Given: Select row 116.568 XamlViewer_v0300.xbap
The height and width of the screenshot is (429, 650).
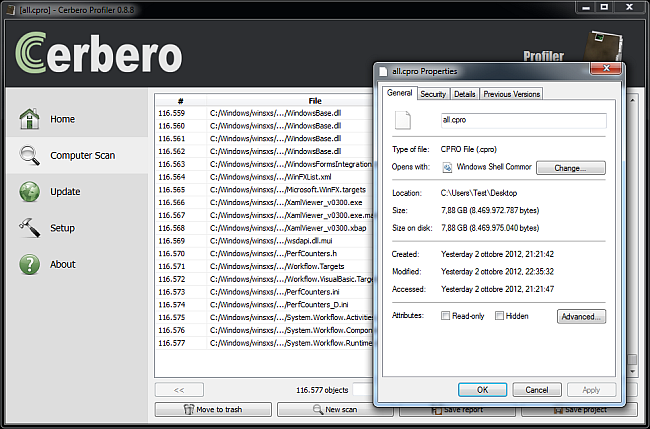Looking at the screenshot, I should [264, 228].
